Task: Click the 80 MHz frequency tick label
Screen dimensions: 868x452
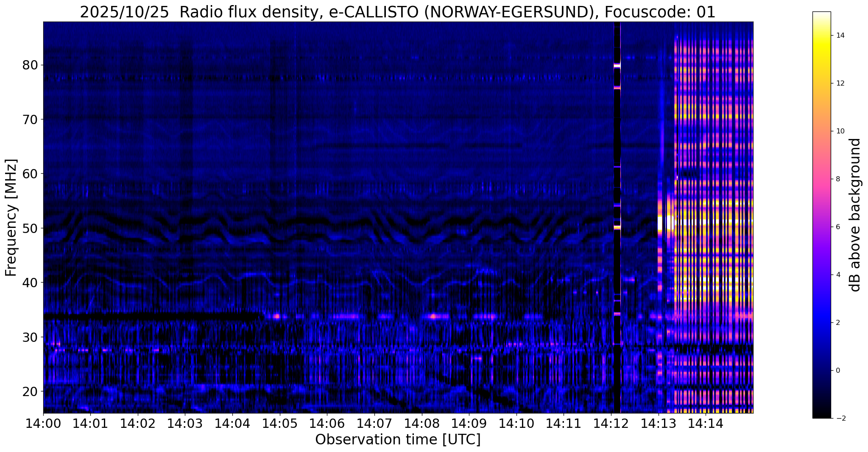Action: pyautogui.click(x=30, y=65)
